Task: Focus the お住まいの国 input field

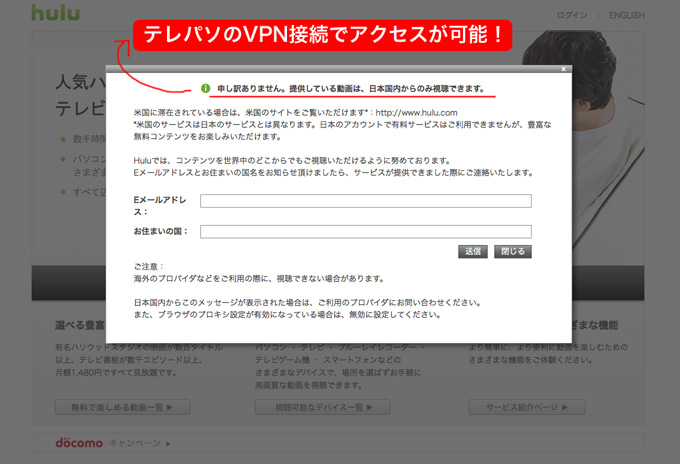Action: [x=366, y=232]
